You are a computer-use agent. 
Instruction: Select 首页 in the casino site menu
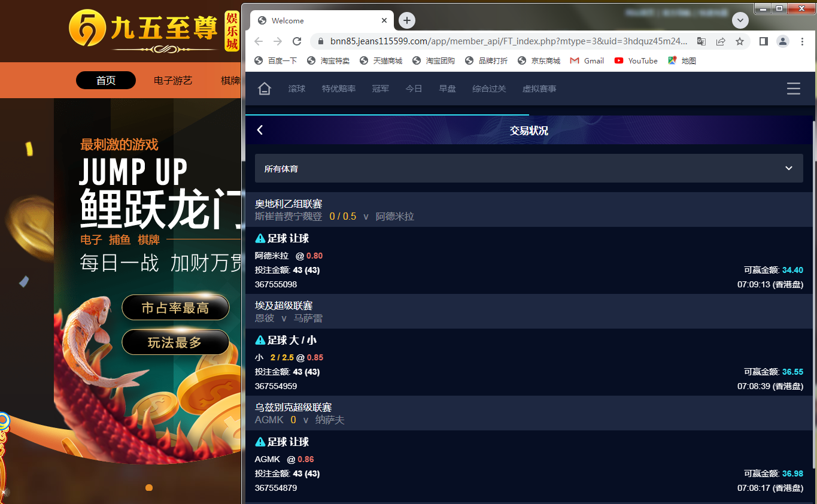tap(106, 80)
